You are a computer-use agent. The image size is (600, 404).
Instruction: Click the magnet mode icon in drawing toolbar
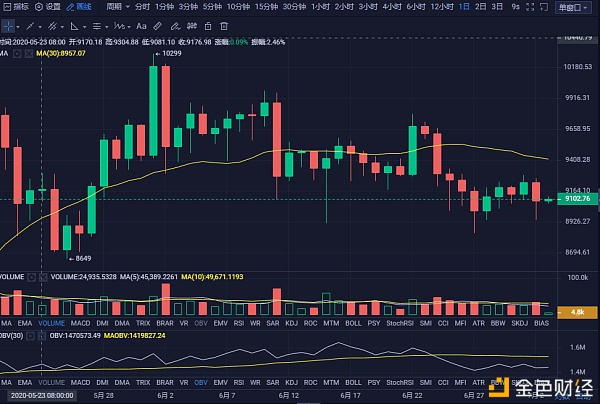pos(192,26)
